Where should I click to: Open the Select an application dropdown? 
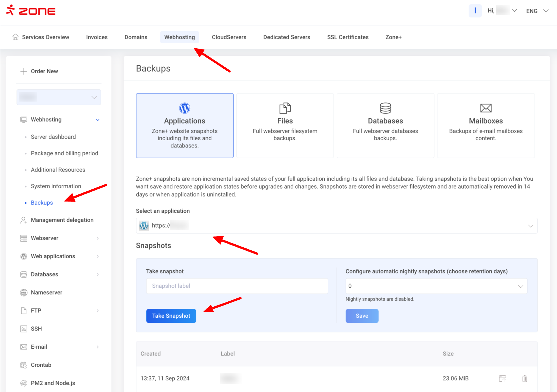pyautogui.click(x=336, y=226)
